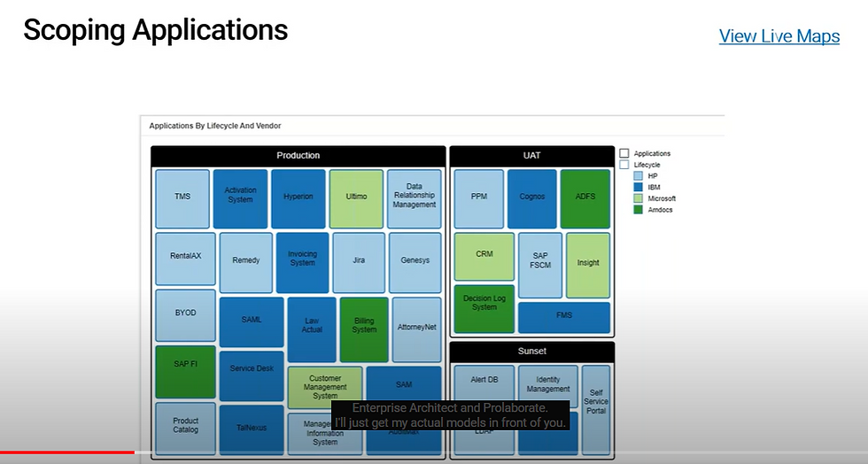Click the SAML tile

click(x=252, y=322)
